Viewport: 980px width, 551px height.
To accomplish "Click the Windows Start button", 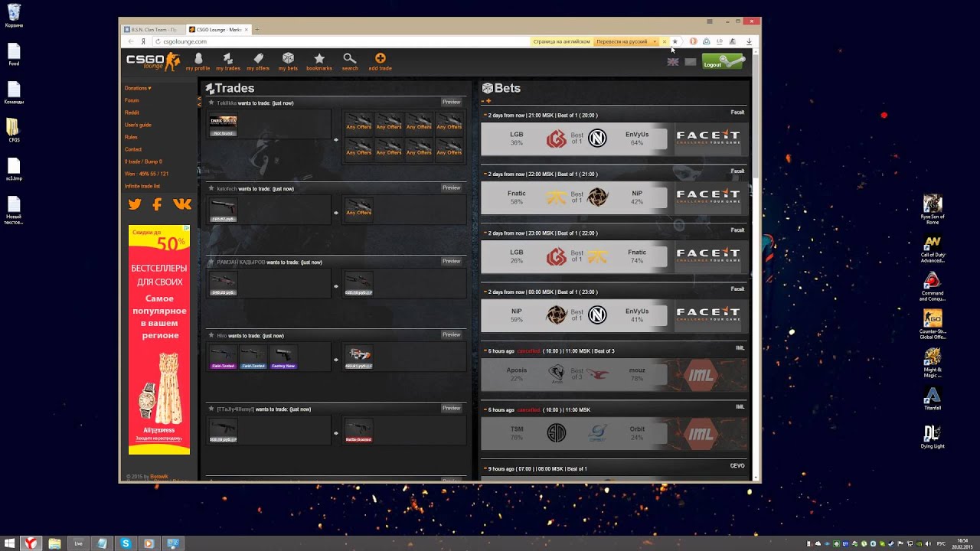I will coord(8,543).
